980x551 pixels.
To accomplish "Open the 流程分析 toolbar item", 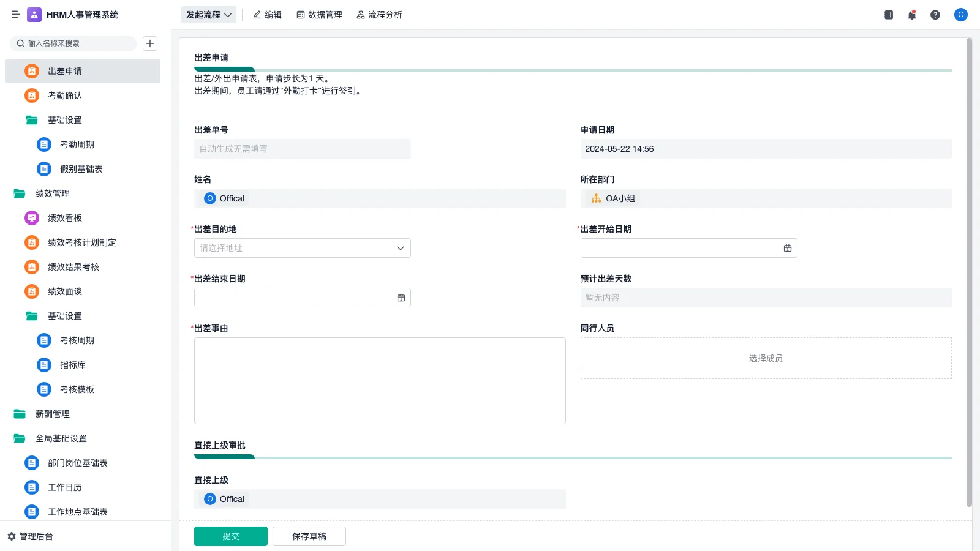I will coord(379,15).
